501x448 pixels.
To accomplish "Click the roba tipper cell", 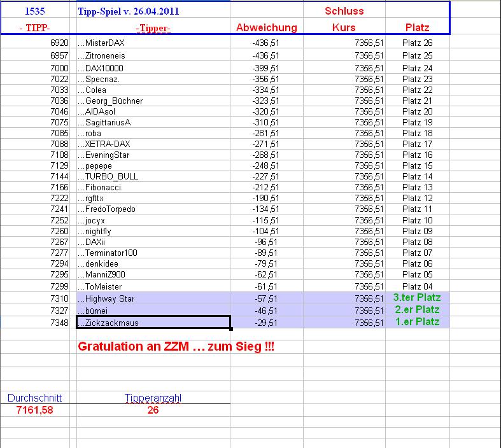I will [153, 133].
